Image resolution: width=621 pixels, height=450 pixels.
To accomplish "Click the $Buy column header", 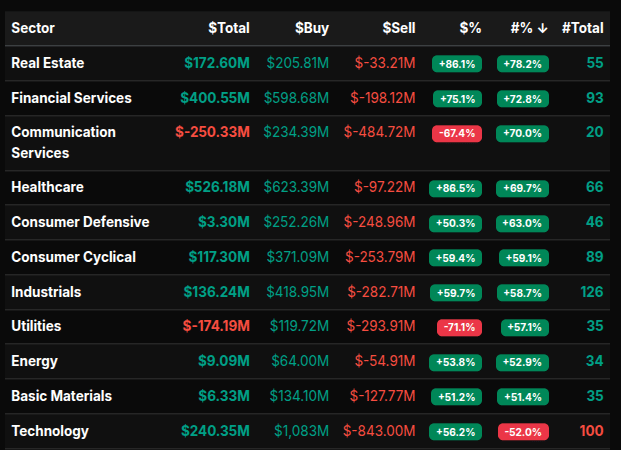I will point(311,28).
